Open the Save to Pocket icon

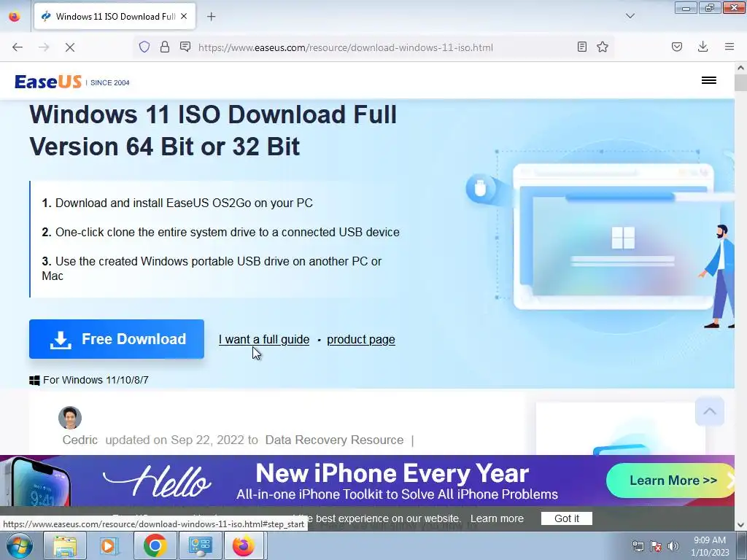(677, 47)
